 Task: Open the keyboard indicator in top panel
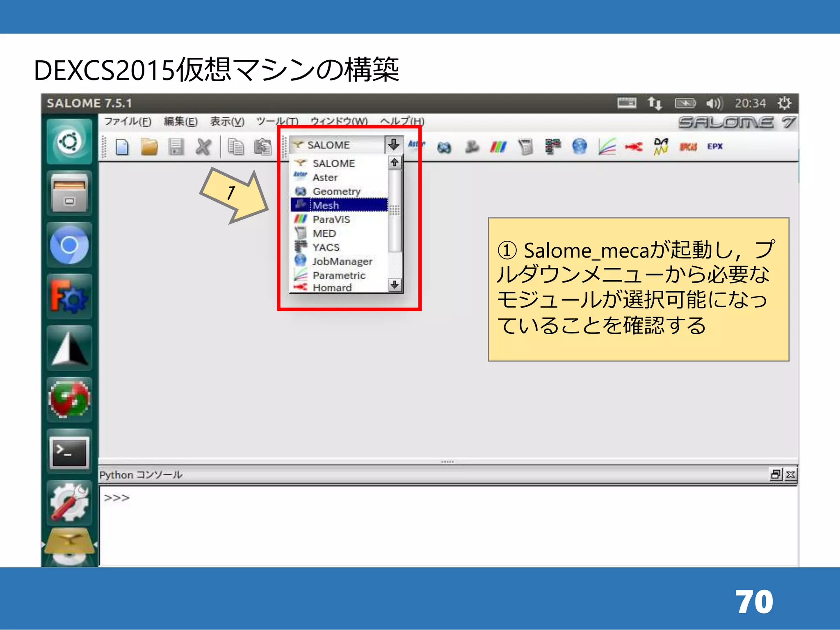627,103
